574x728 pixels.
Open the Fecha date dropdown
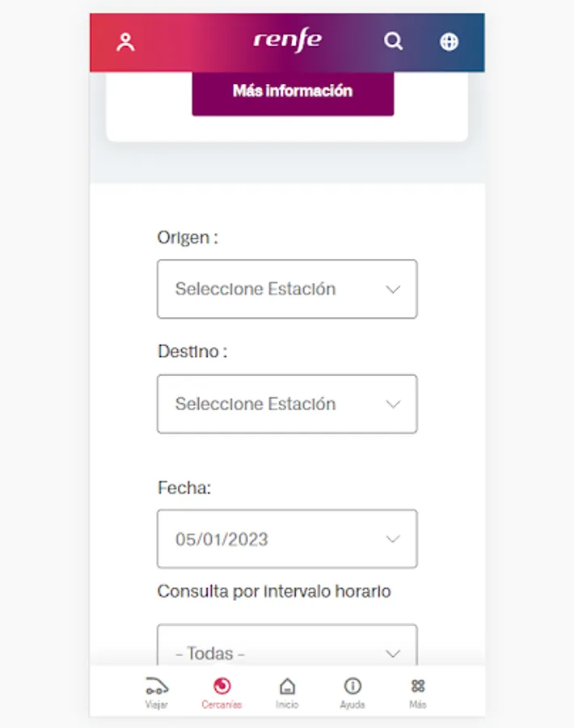[287, 539]
